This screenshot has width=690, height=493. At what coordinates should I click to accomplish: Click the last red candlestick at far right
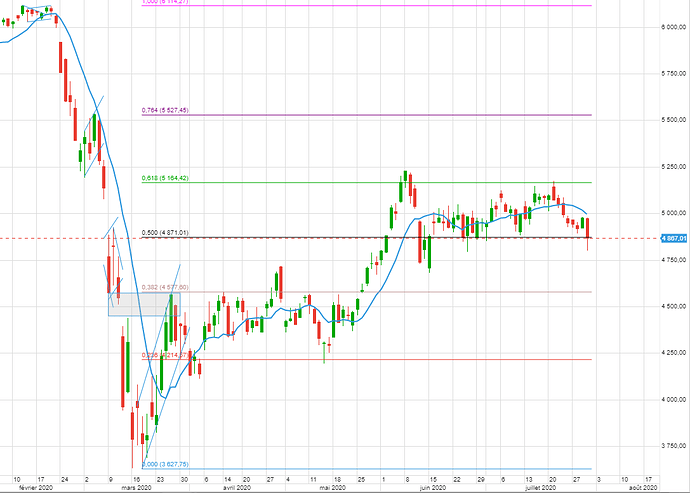[588, 228]
